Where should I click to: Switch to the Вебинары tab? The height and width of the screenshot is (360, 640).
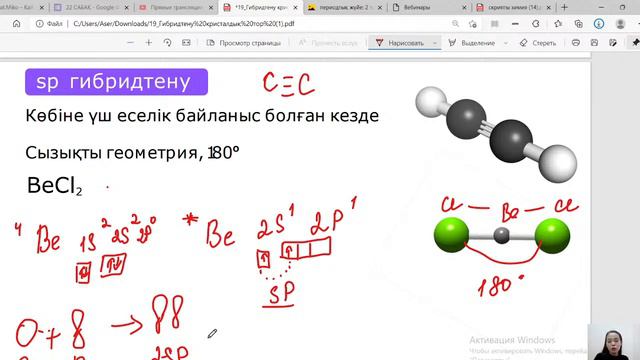(x=430, y=7)
